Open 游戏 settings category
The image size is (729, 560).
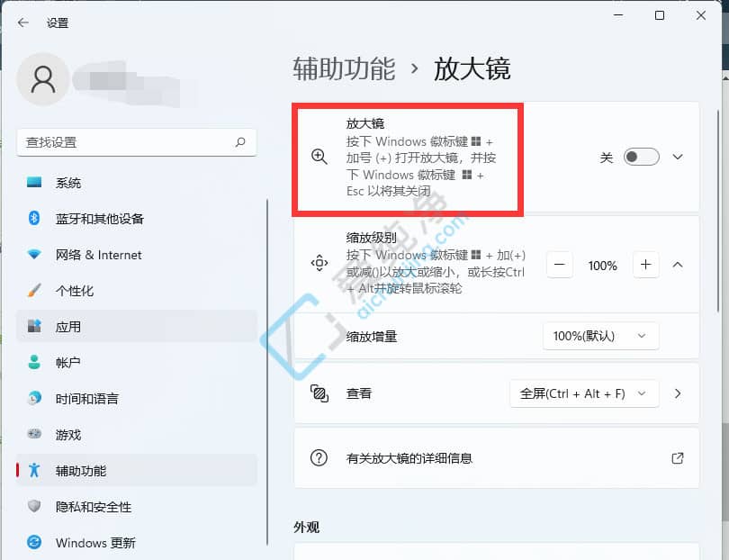(137, 434)
